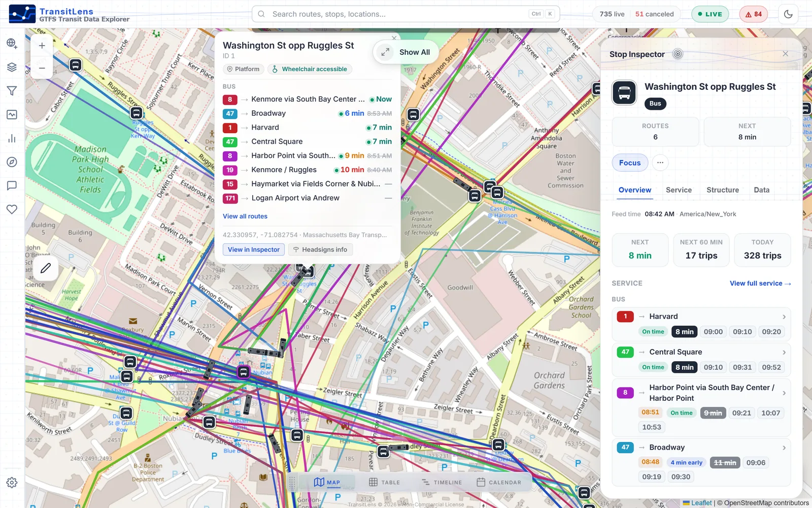Open the map layers panel icon
The height and width of the screenshot is (508, 812).
12,67
